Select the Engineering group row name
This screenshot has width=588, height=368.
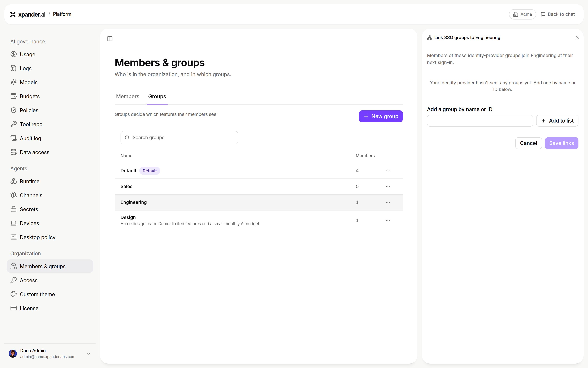coord(134,202)
